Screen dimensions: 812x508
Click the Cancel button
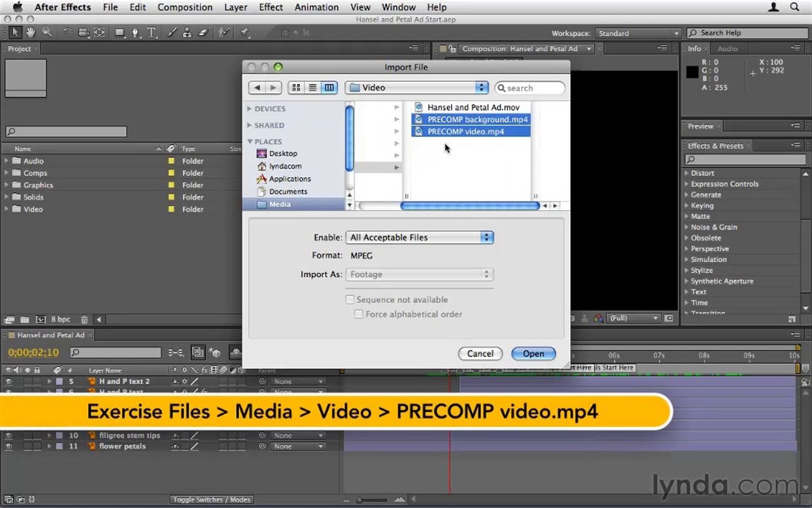click(480, 353)
